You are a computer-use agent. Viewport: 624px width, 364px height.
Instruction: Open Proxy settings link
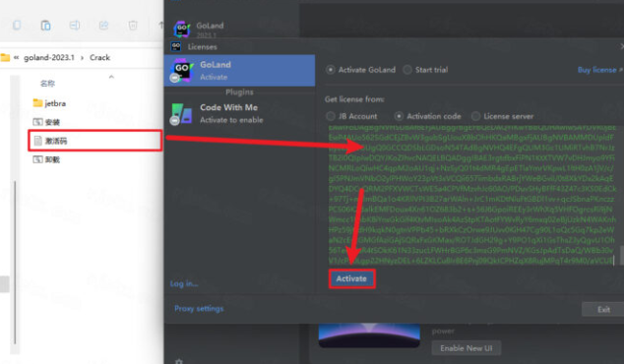coord(199,308)
